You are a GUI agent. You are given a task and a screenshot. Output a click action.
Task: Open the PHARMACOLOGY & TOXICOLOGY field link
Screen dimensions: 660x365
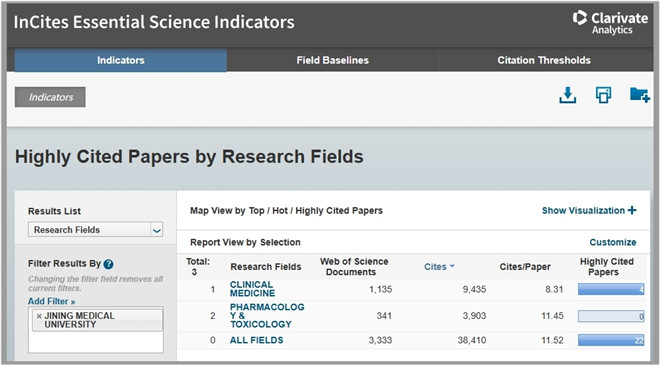click(267, 315)
